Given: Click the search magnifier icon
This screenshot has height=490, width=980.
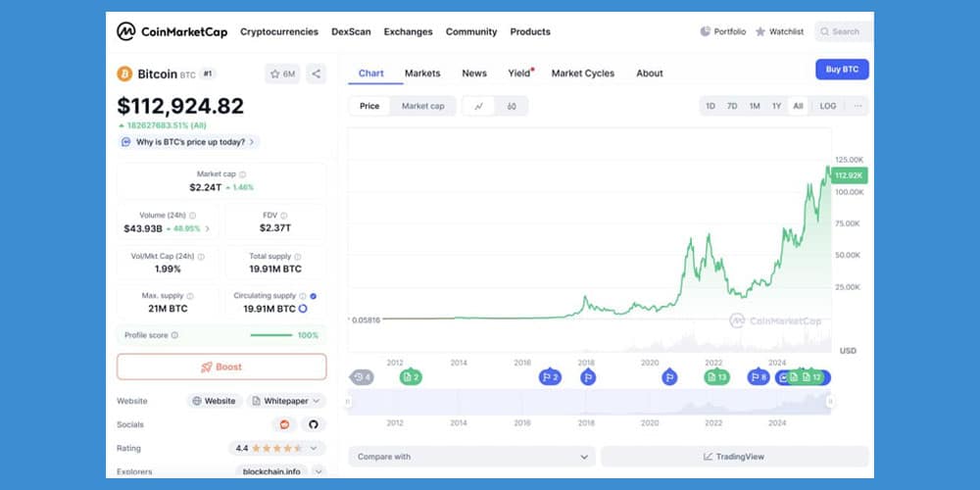Looking at the screenshot, I should (824, 31).
